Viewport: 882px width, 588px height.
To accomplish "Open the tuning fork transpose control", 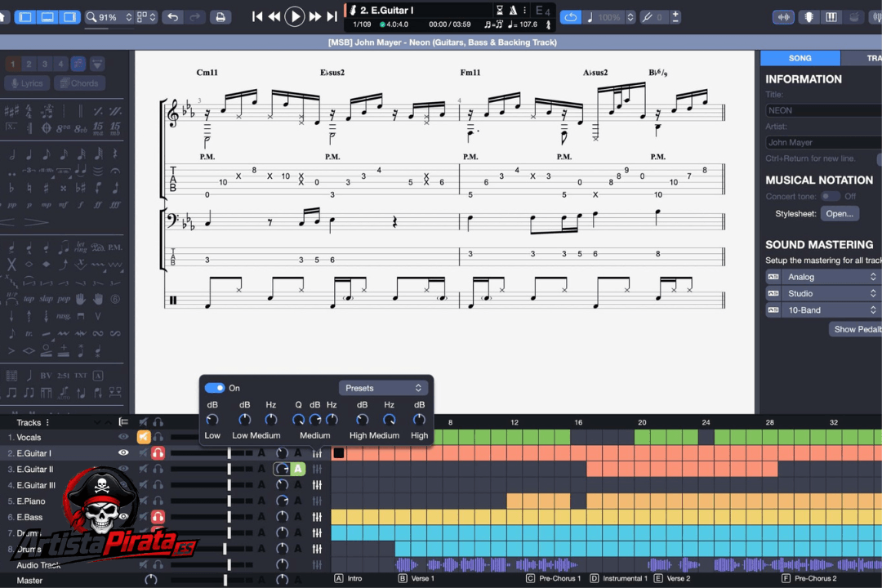I will pos(648,17).
